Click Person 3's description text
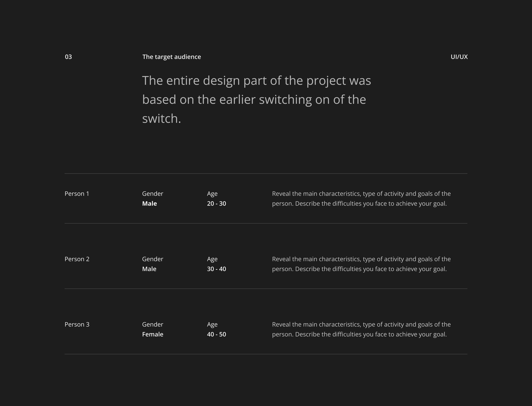Image resolution: width=532 pixels, height=406 pixels. click(x=361, y=329)
